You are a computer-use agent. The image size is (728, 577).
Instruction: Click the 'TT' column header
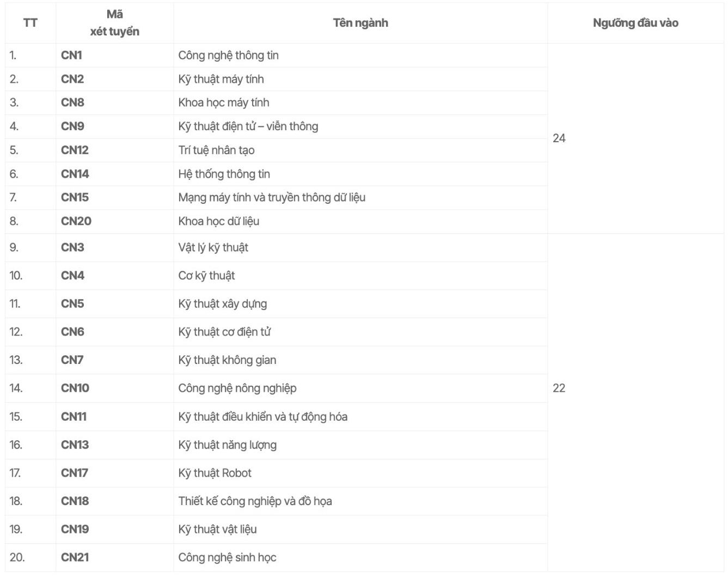point(30,23)
